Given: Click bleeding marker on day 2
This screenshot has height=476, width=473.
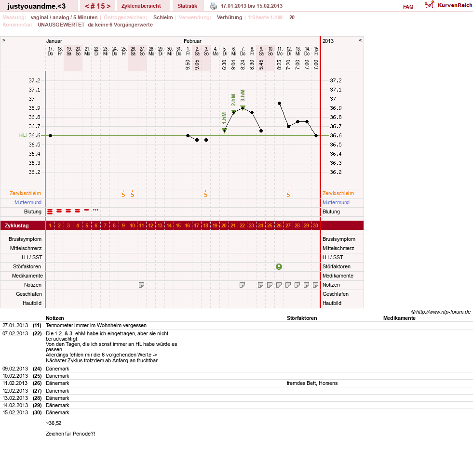Looking at the screenshot, I should (x=59, y=211).
